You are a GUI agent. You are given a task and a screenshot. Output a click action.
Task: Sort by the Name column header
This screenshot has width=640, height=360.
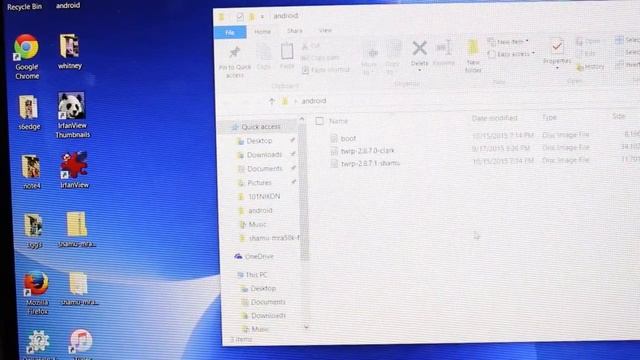[x=338, y=121]
